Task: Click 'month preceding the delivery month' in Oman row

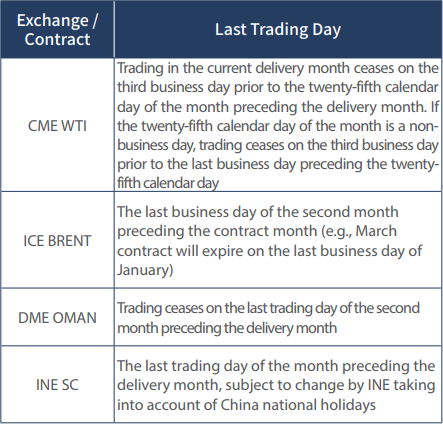Action: click(227, 328)
